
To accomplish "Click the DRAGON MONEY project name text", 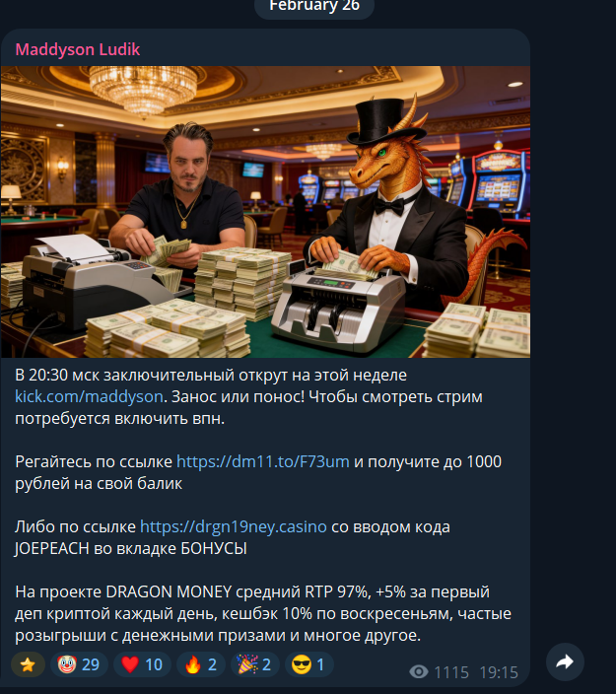I will [169, 591].
